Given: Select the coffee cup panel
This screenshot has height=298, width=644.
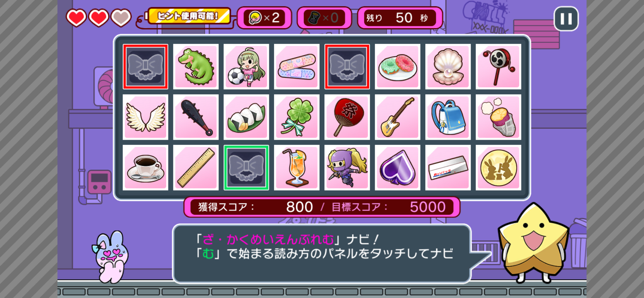Looking at the screenshot, I should [x=145, y=168].
